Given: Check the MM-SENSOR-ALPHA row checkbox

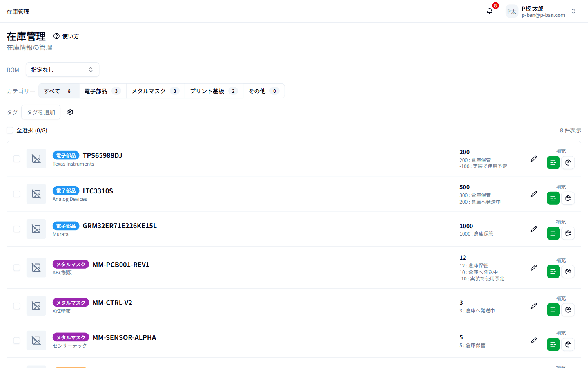Looking at the screenshot, I should (17, 341).
